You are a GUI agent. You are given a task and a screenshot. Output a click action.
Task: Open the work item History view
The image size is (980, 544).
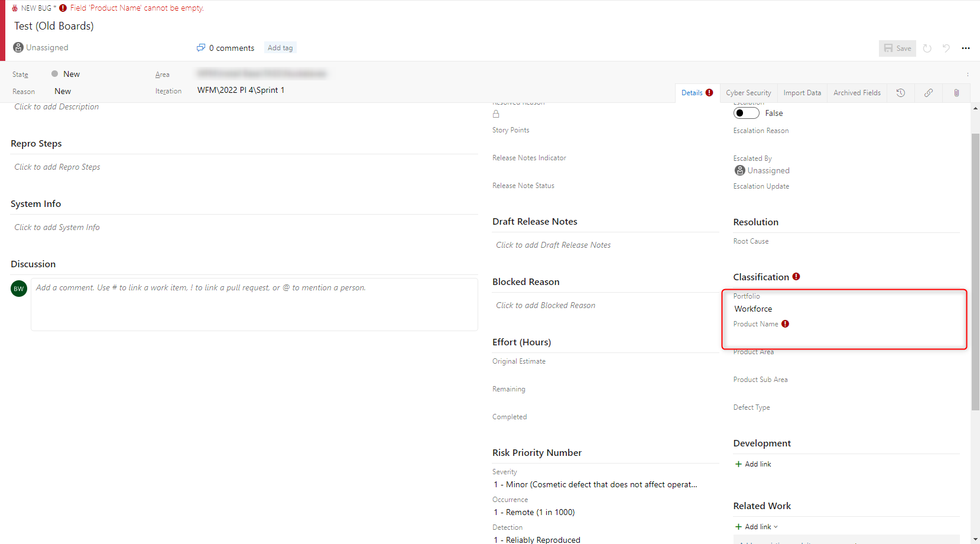pyautogui.click(x=900, y=93)
